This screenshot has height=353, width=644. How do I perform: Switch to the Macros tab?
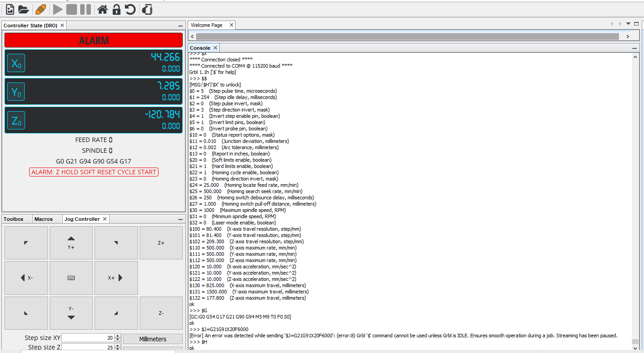tap(43, 219)
